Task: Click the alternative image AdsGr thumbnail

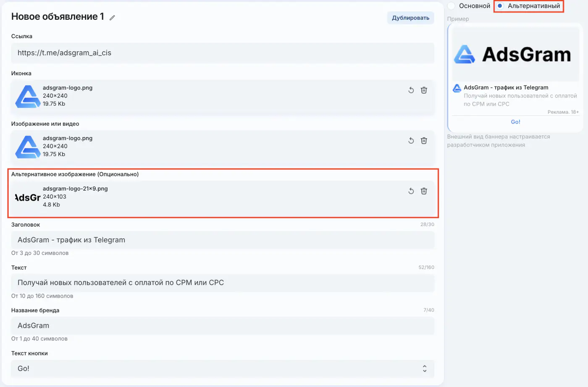Action: (28, 197)
